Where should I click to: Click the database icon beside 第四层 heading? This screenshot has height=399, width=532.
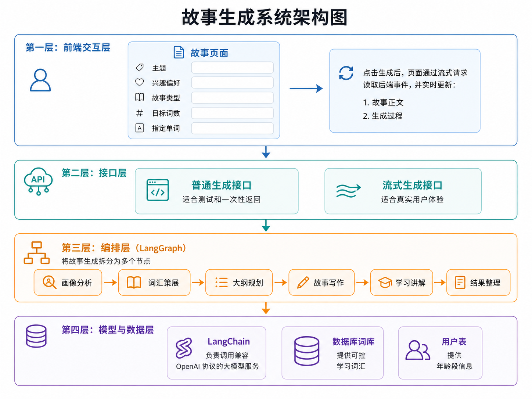pos(36,336)
